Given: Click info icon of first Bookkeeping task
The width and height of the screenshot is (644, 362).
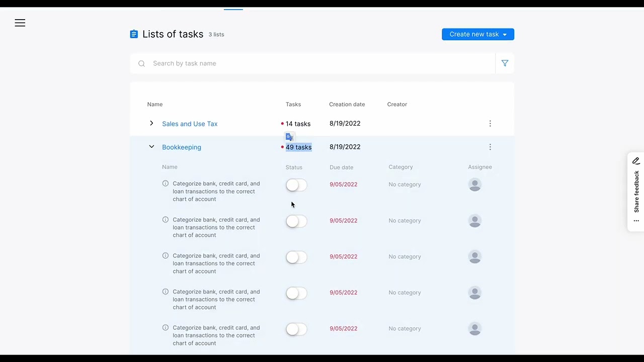Looking at the screenshot, I should point(166,184).
